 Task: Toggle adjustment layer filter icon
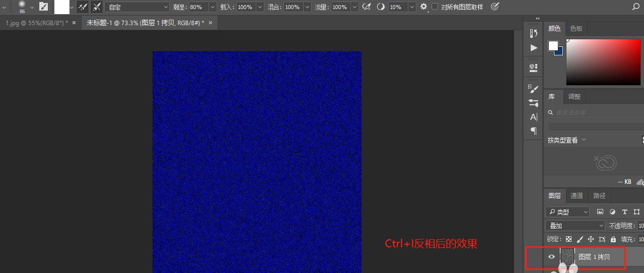coord(613,212)
